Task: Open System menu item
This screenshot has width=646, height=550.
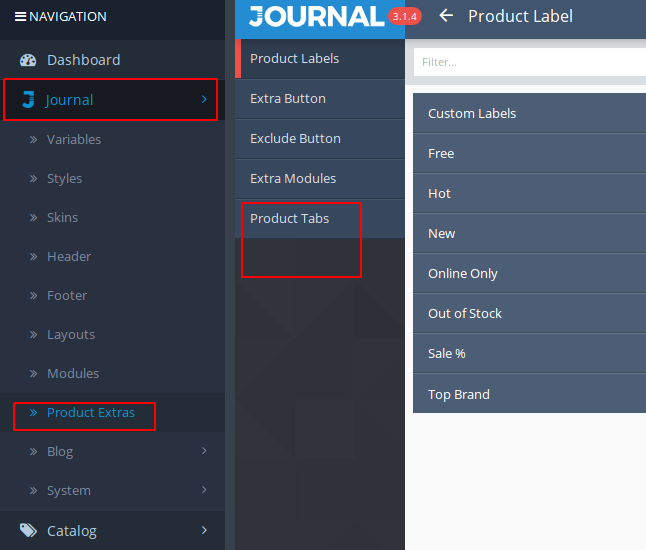Action: coord(112,490)
